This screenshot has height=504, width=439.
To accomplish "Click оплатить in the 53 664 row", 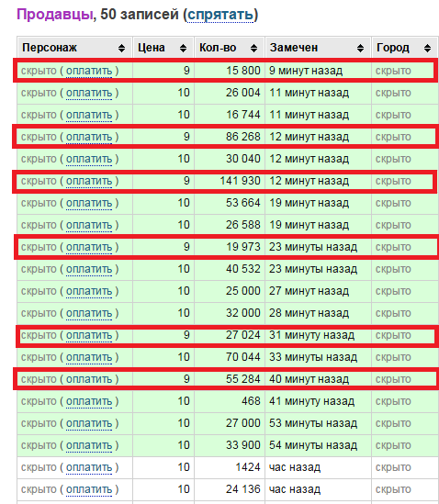I will click(89, 203).
